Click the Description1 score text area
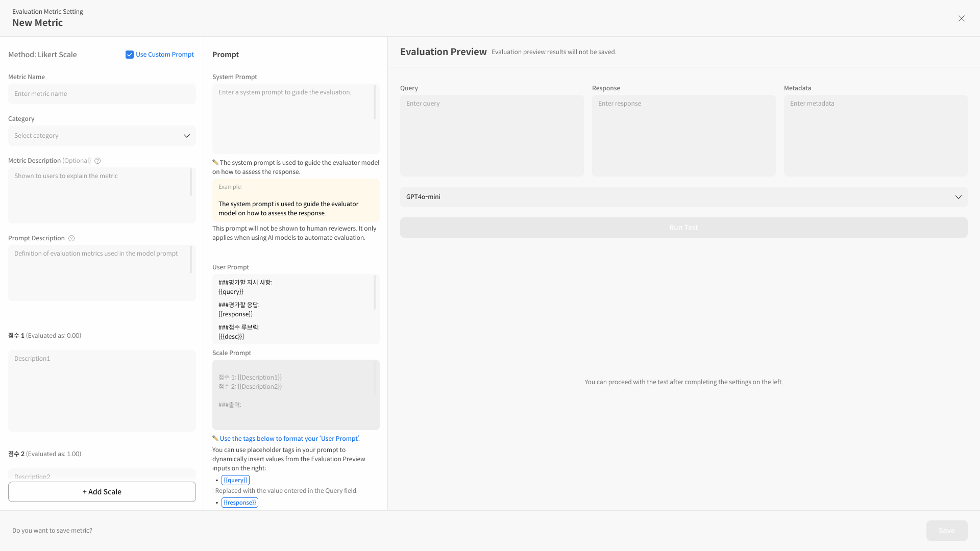Viewport: 980px width, 551px height. point(102,391)
